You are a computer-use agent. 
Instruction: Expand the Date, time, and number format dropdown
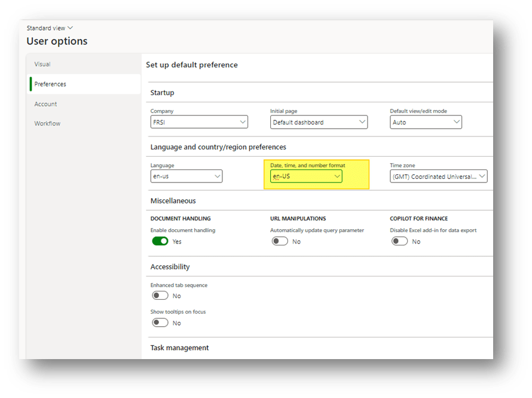click(x=306, y=177)
